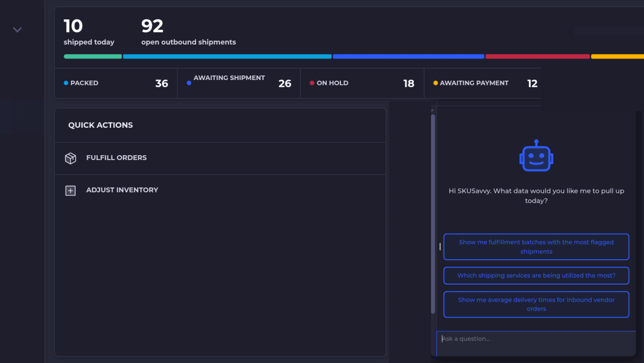
Task: Click the Quick Actions heading
Action: click(101, 125)
